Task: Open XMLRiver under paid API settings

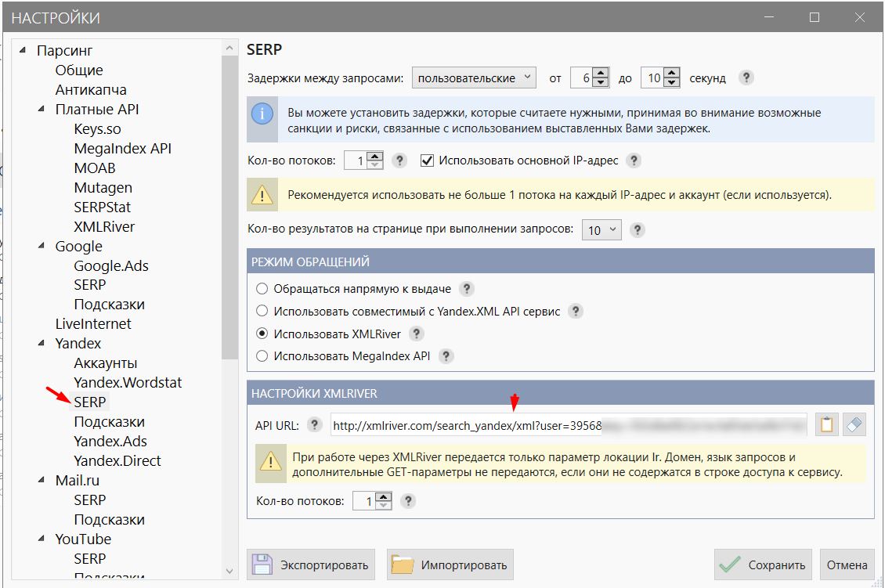Action: coord(104,226)
